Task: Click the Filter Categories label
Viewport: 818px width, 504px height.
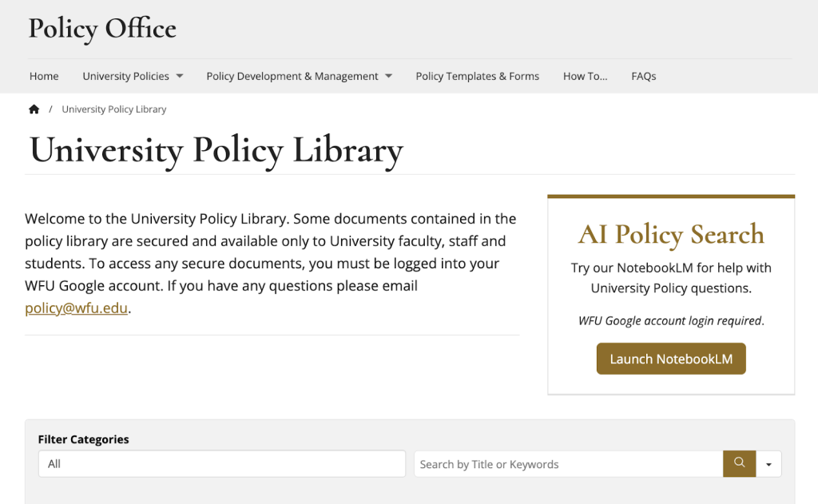Action: click(83, 439)
